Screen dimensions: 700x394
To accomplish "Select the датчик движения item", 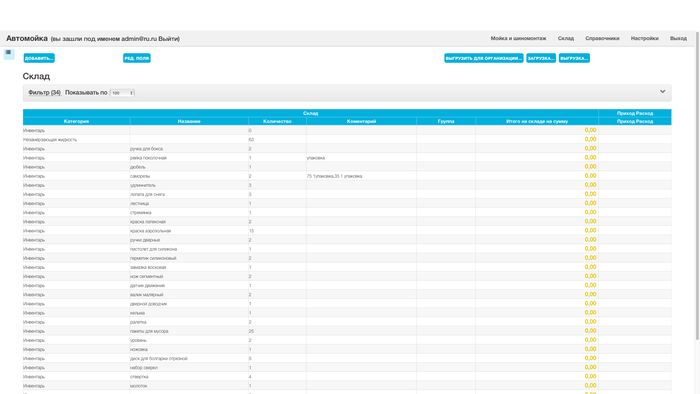I will pyautogui.click(x=147, y=286).
